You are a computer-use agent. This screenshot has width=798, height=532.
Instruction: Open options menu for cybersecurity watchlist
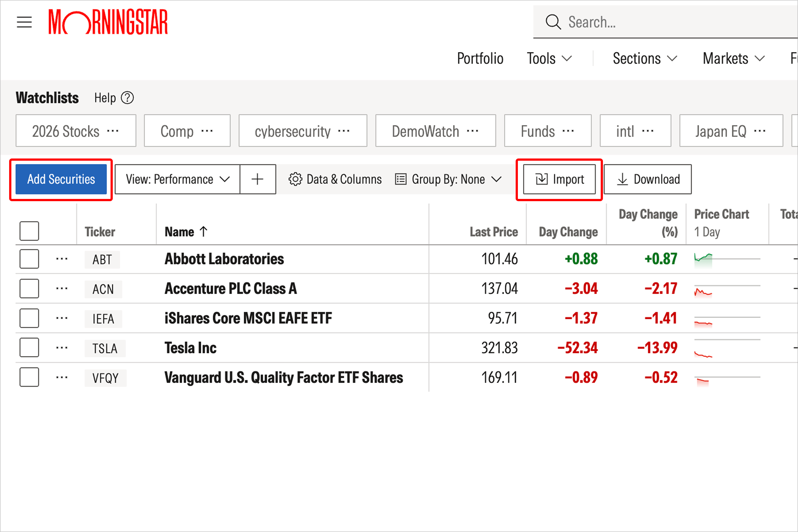344,131
